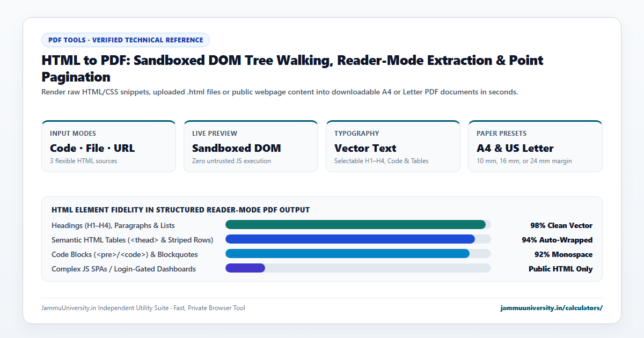Click the '92% Monospace' value

pyautogui.click(x=563, y=254)
